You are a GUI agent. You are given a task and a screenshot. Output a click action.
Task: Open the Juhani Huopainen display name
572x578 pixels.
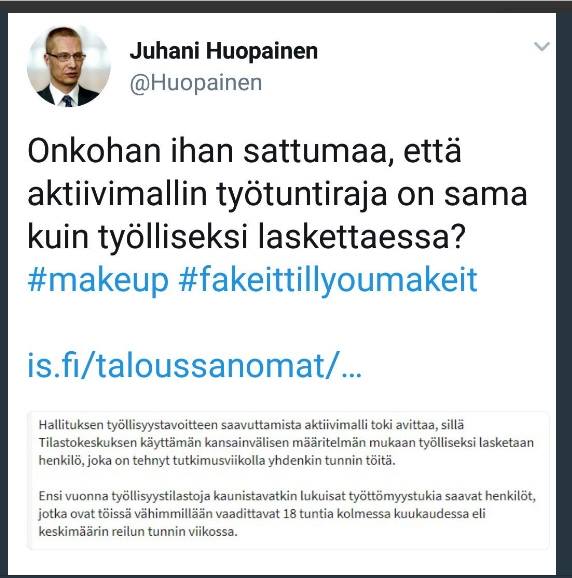click(x=223, y=51)
